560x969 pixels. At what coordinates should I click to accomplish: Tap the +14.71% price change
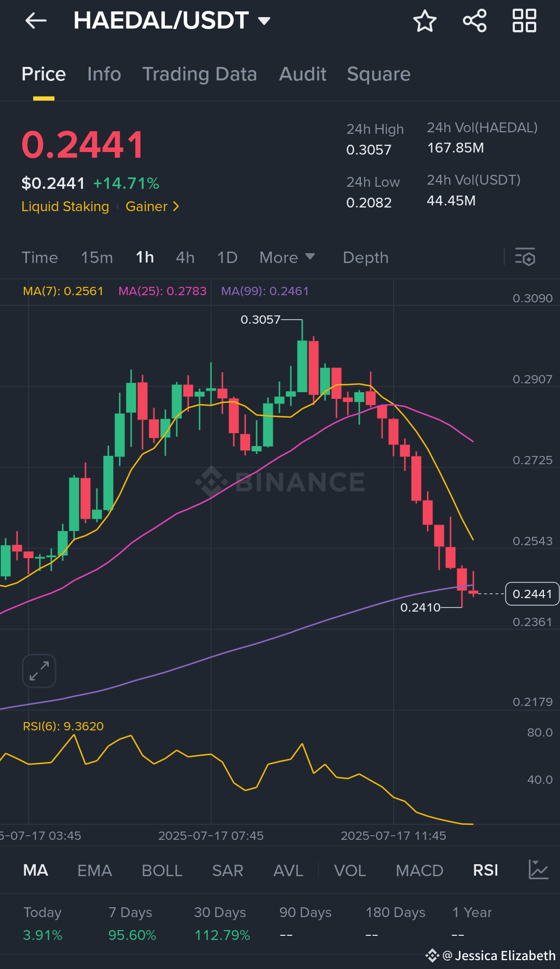[x=126, y=183]
